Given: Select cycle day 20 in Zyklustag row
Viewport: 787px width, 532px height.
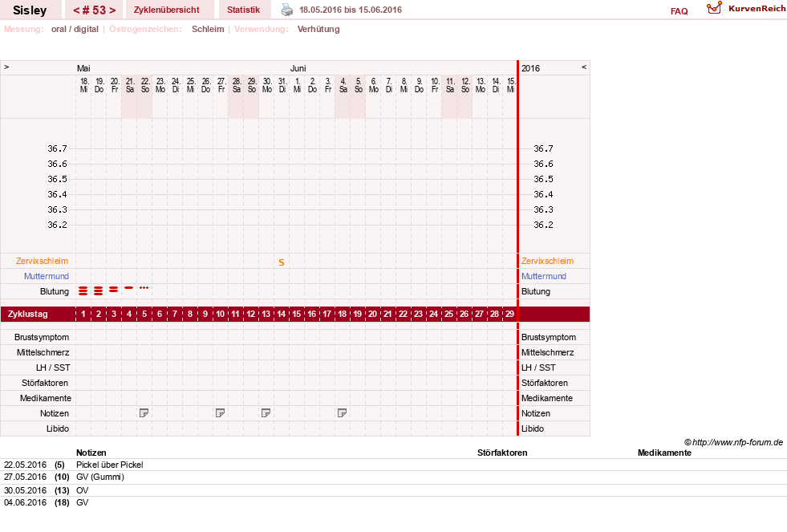Looking at the screenshot, I should coord(372,315).
